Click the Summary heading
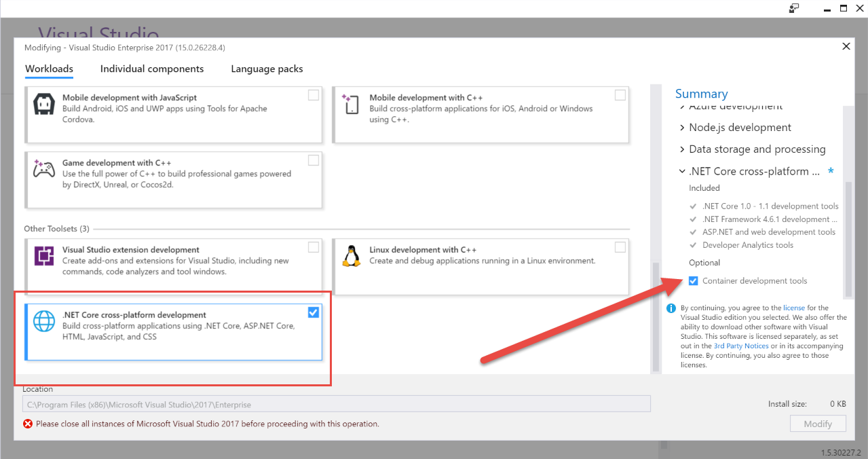 coord(701,94)
